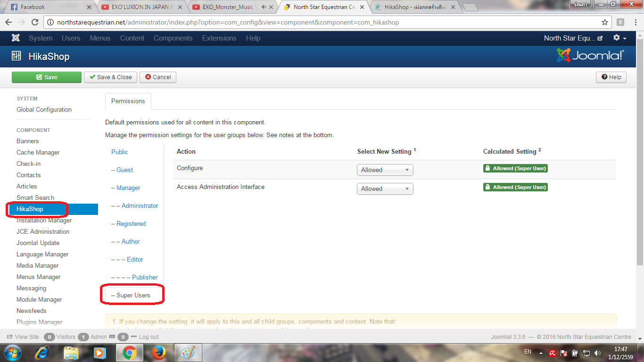This screenshot has width=644, height=362.
Task: Open the Users menu
Action: pyautogui.click(x=71, y=38)
